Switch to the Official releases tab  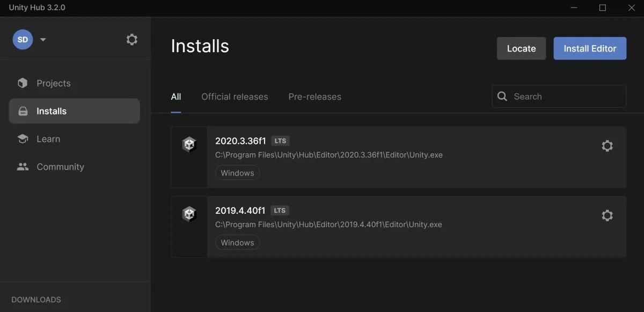tap(235, 97)
